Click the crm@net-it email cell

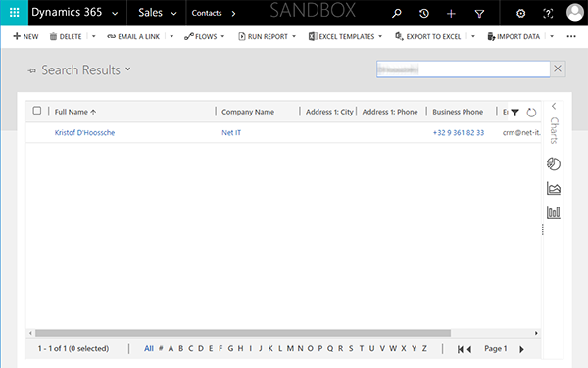[x=521, y=132]
